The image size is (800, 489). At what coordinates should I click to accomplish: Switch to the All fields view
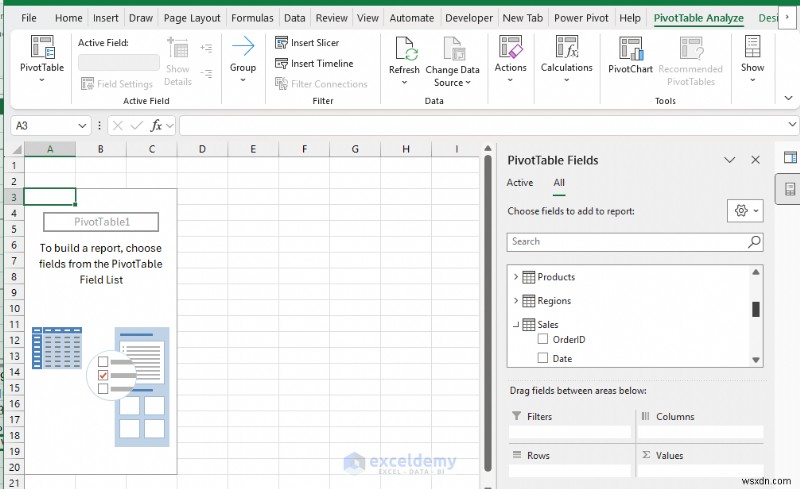(x=559, y=183)
